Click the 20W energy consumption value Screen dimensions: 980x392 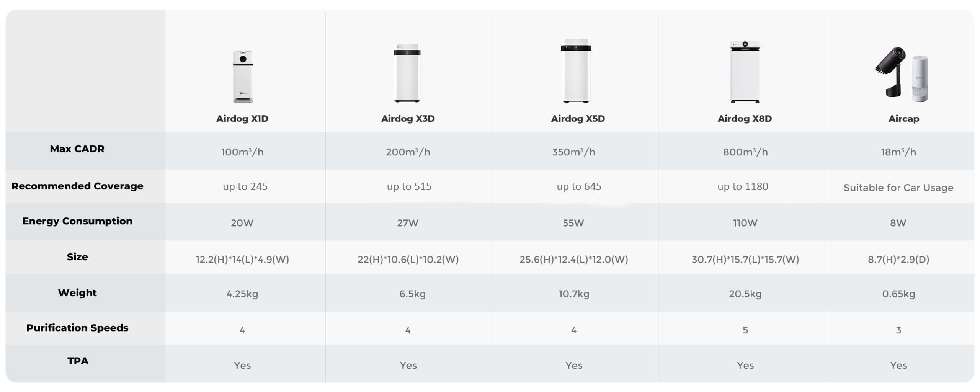coord(242,223)
